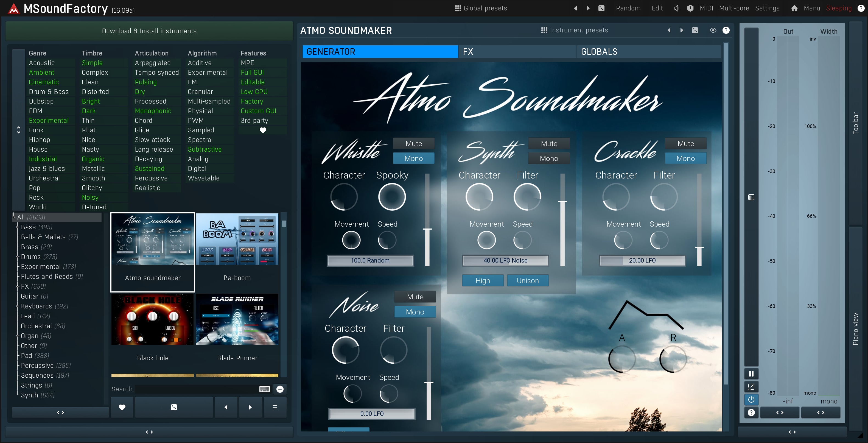Toggle the Synth Unison button
Image resolution: width=868 pixels, height=443 pixels.
click(528, 280)
